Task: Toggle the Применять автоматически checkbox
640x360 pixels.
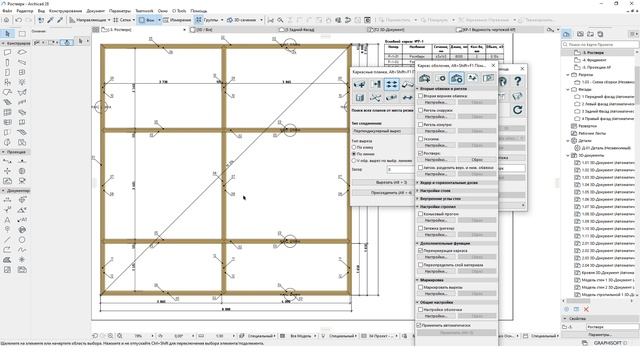Action: tap(419, 325)
